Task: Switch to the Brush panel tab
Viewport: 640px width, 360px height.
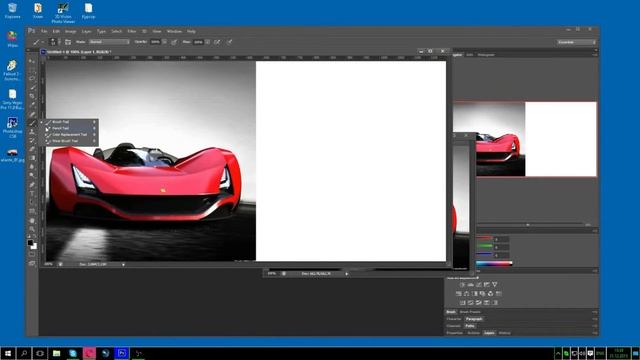Action: (x=451, y=312)
